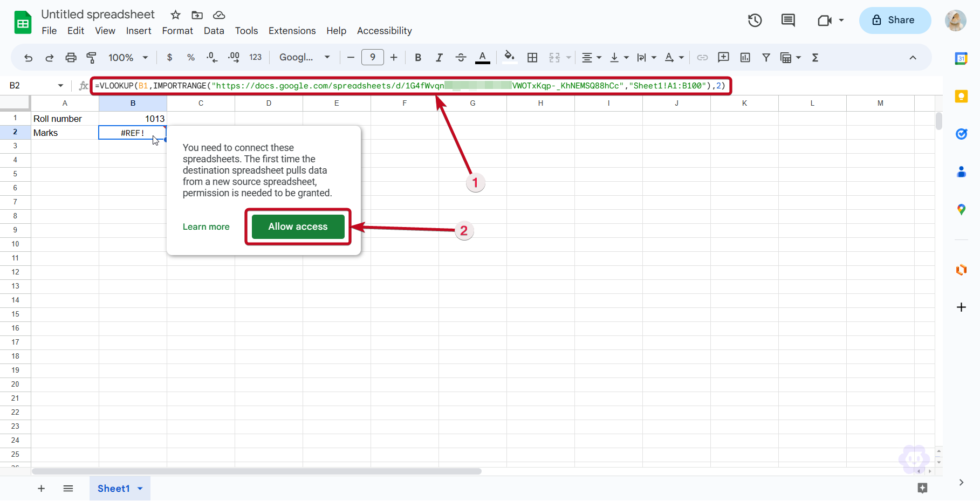Format as percent

(x=191, y=58)
